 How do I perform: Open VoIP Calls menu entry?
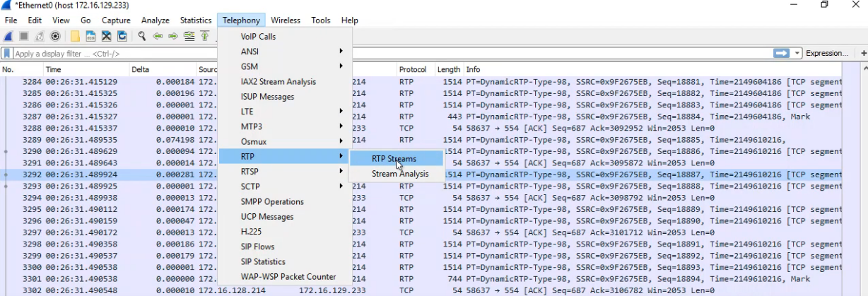click(x=258, y=36)
